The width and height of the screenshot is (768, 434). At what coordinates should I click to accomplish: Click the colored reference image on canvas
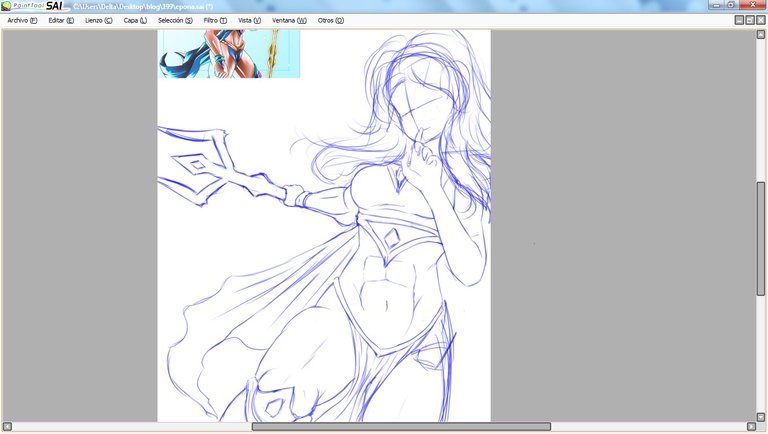[x=229, y=54]
